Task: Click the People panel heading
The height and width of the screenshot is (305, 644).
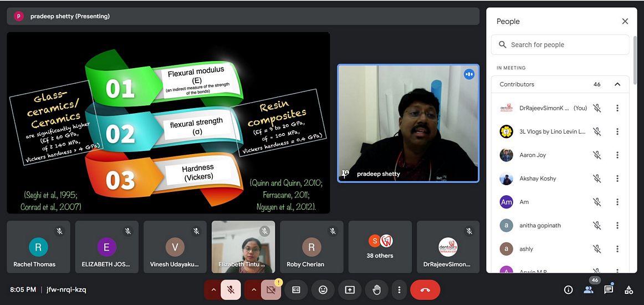Action: 508,22
